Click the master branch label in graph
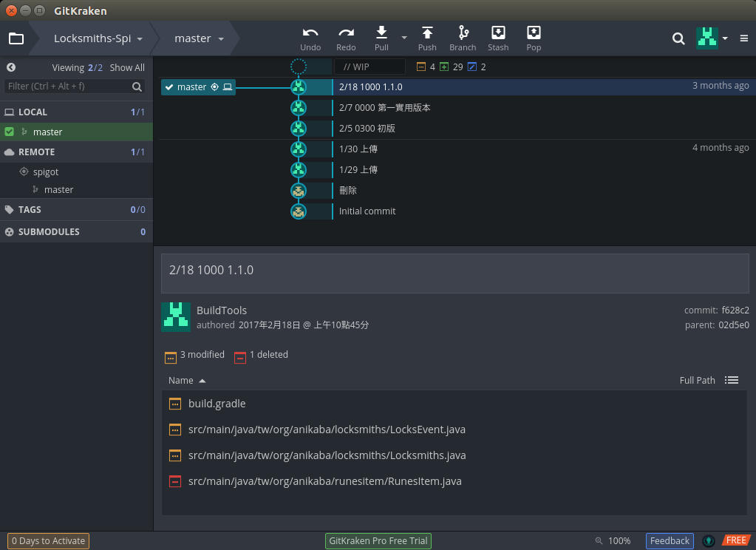 [x=198, y=86]
